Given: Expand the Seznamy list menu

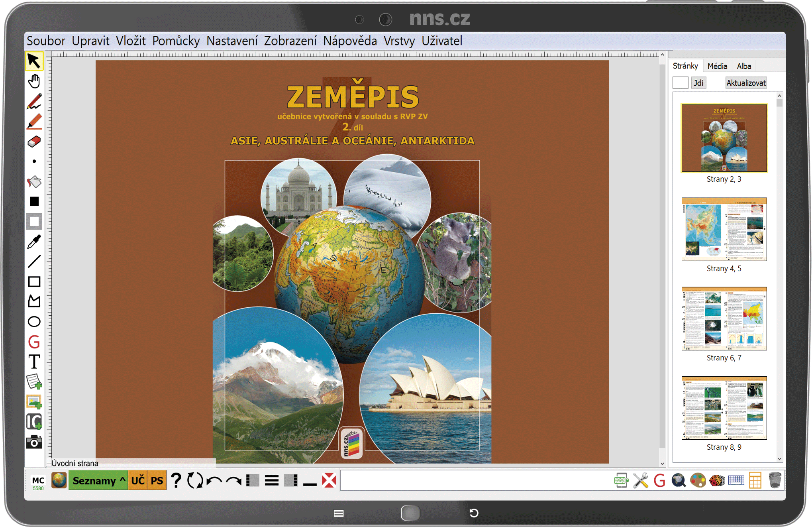Looking at the screenshot, I should (98, 481).
